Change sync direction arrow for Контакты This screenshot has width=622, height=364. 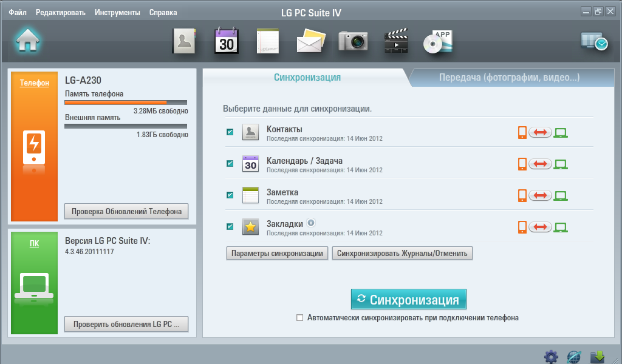pyautogui.click(x=540, y=132)
